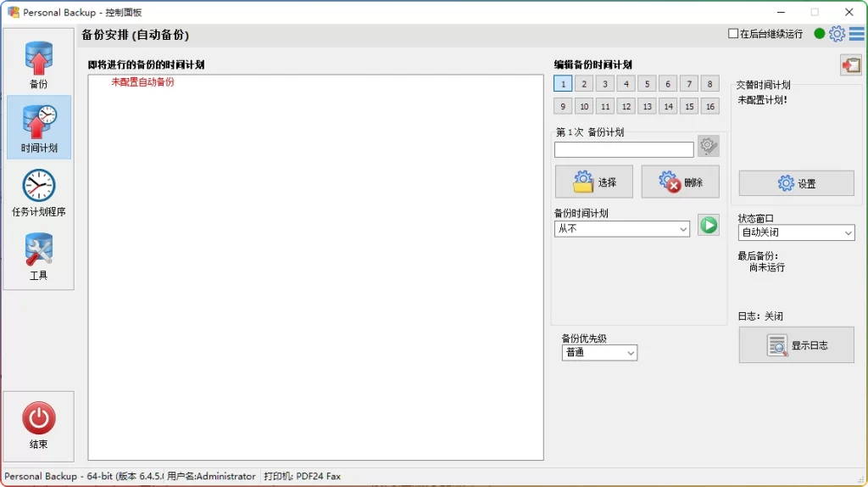Image resolution: width=868 pixels, height=487 pixels.
Task: Select schedule slot 5
Action: pyautogui.click(x=647, y=84)
